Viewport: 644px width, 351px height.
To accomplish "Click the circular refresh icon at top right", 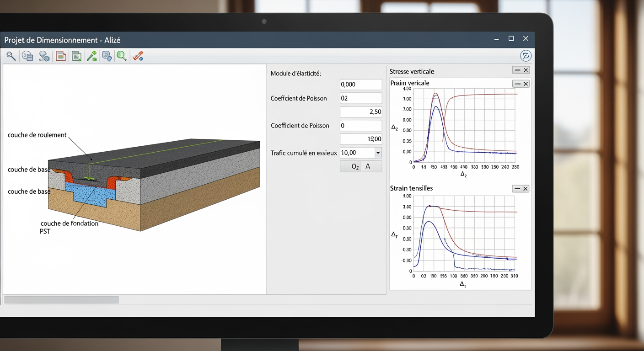I will tap(526, 56).
